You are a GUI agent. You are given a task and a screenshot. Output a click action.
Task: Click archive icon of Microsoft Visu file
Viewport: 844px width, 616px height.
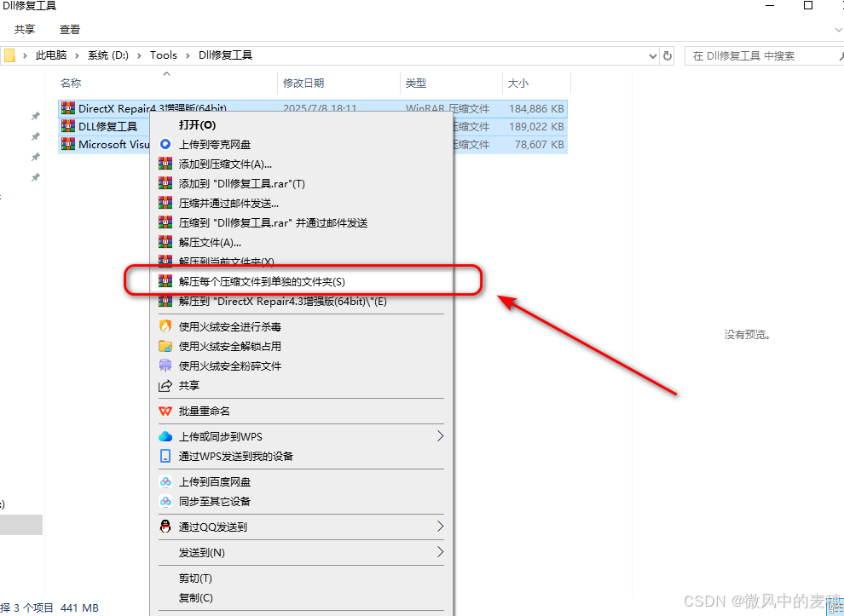point(68,144)
